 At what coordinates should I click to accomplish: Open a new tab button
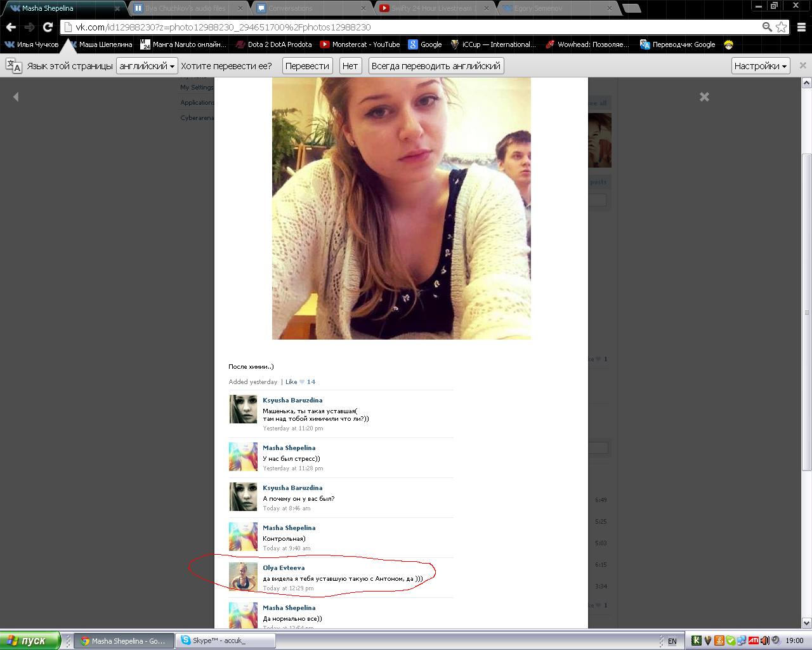pos(631,8)
